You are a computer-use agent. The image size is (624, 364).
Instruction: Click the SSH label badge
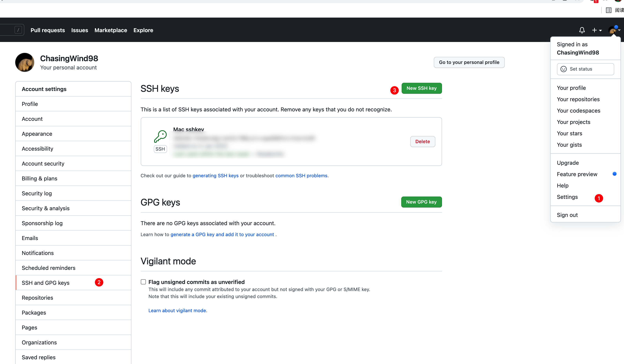coord(160,149)
